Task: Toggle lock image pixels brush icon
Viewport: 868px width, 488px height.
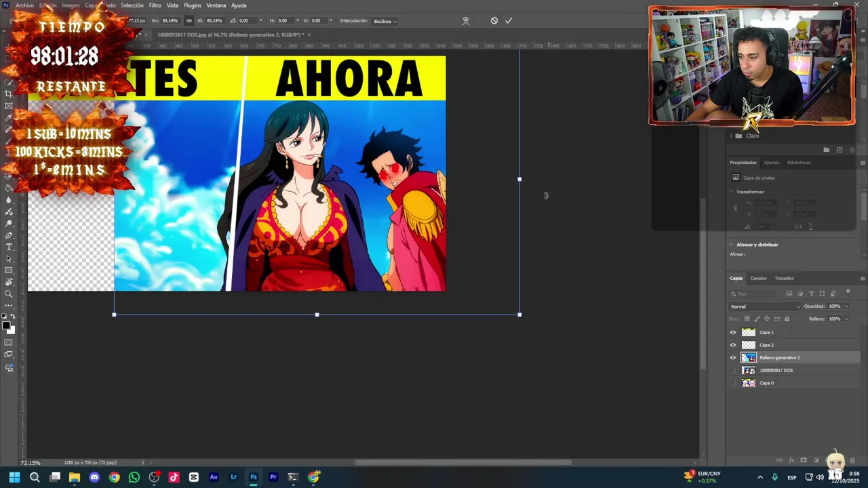Action: 757,319
